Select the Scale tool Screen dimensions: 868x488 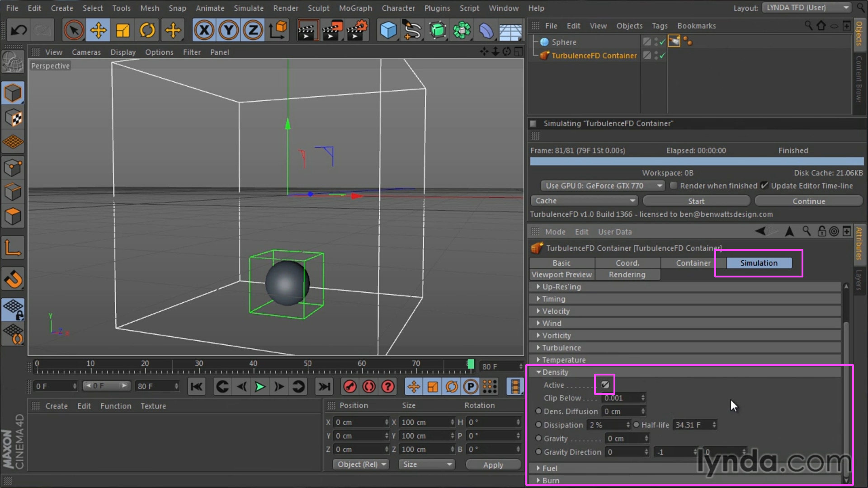(x=123, y=30)
